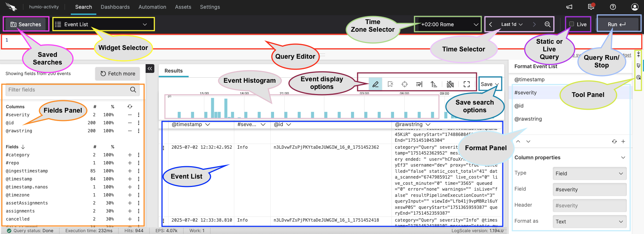
Task: Open the messages icon with red badge
Action: pos(591,7)
